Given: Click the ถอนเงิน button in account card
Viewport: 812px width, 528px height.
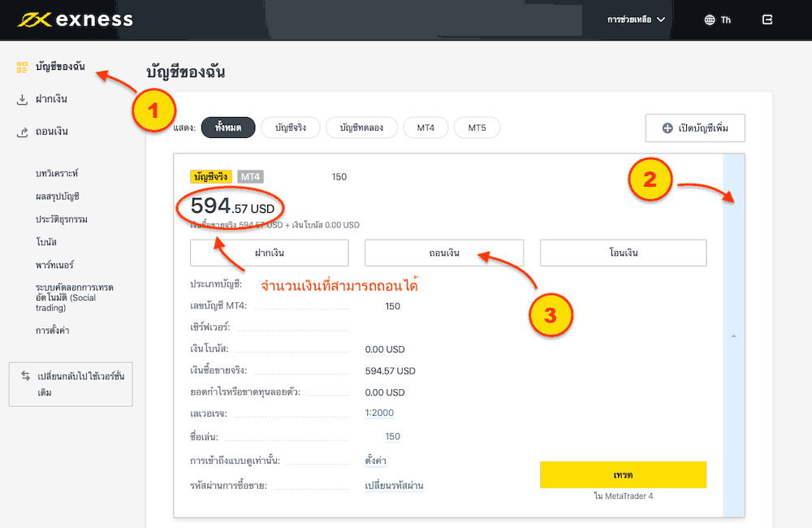Looking at the screenshot, I should click(x=444, y=253).
